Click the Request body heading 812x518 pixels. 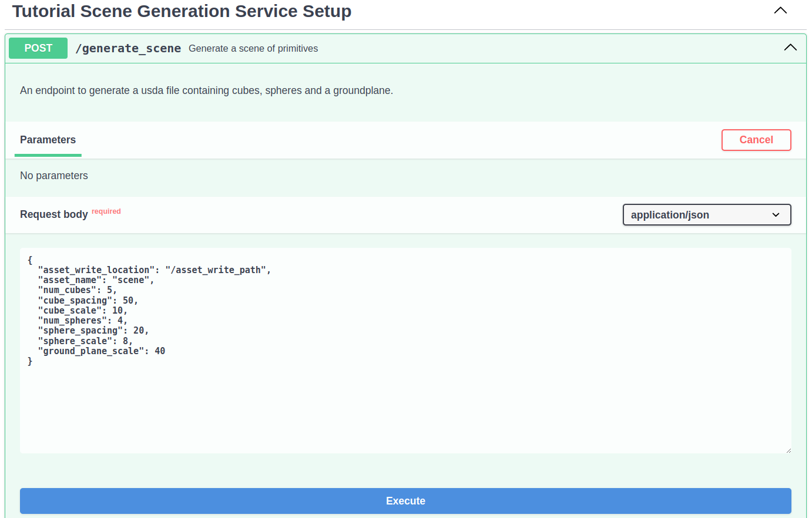pyautogui.click(x=54, y=214)
